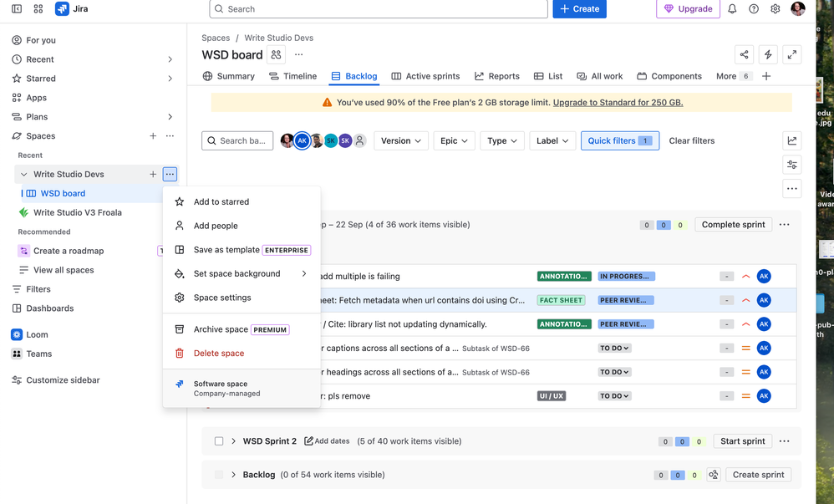Switch to the Reports tab
This screenshot has width=834, height=504.
click(496, 76)
